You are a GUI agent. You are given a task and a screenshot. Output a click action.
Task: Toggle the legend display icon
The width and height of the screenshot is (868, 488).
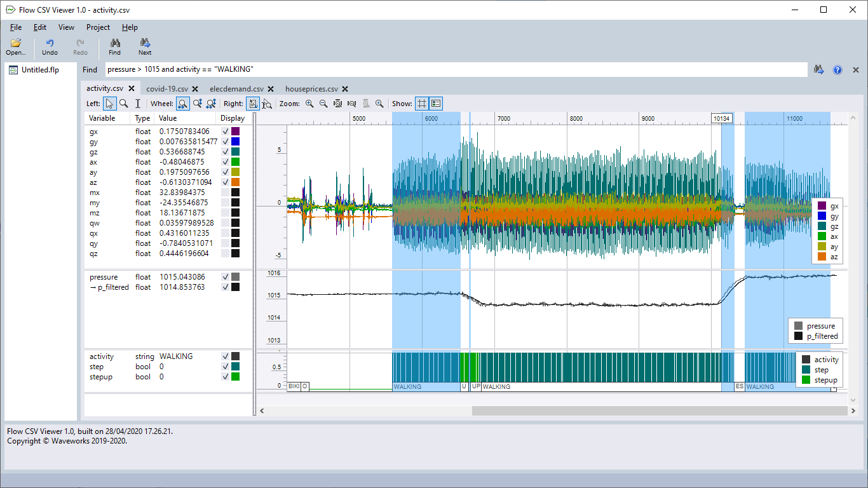point(436,104)
